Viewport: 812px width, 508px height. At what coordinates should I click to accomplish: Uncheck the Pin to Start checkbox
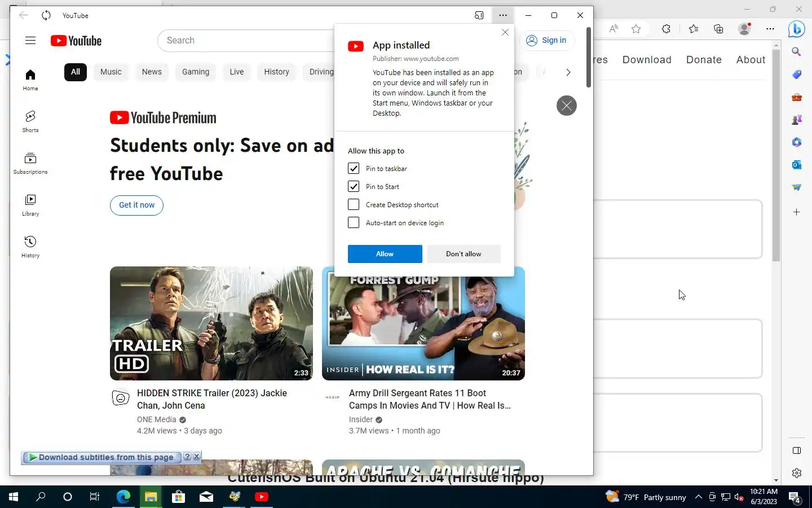pyautogui.click(x=354, y=186)
